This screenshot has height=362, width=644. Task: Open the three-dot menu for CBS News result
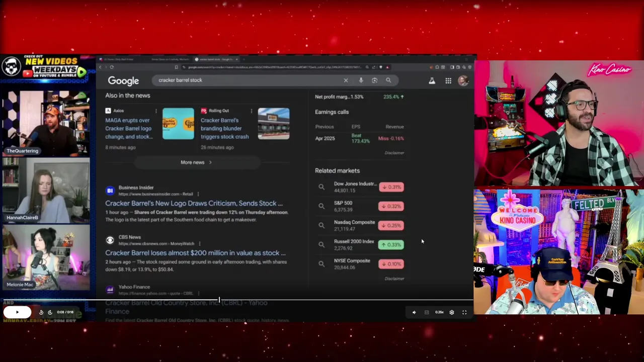(x=199, y=244)
